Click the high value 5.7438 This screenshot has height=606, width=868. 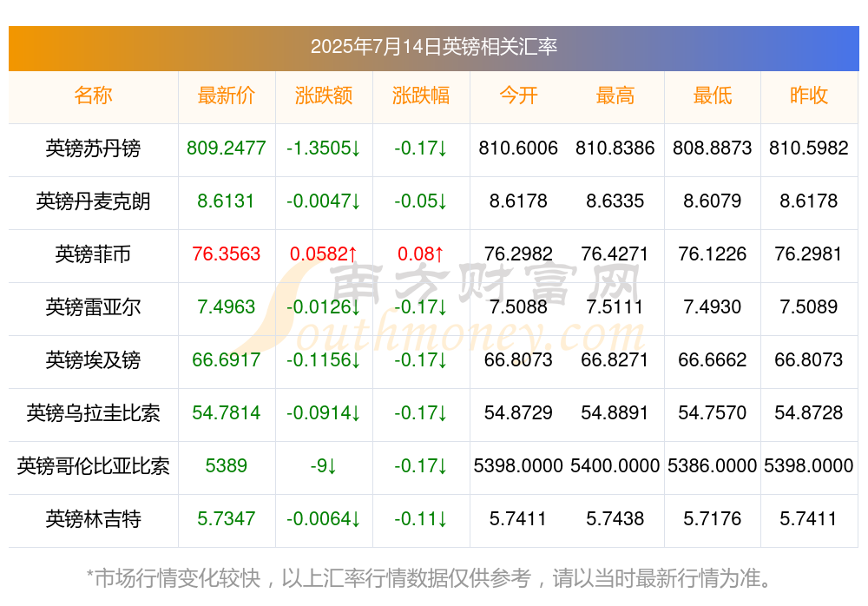click(615, 519)
